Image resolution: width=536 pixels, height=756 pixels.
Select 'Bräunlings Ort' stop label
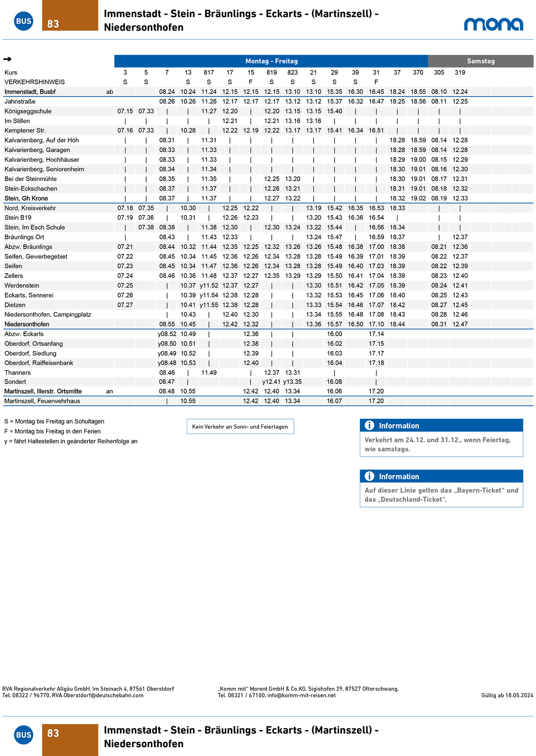[24, 237]
